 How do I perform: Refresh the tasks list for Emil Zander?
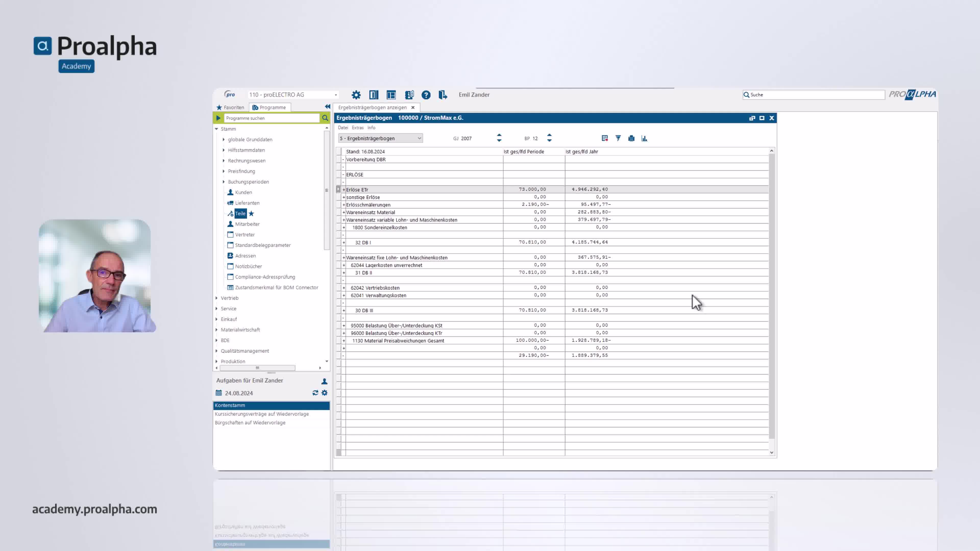pos(315,393)
